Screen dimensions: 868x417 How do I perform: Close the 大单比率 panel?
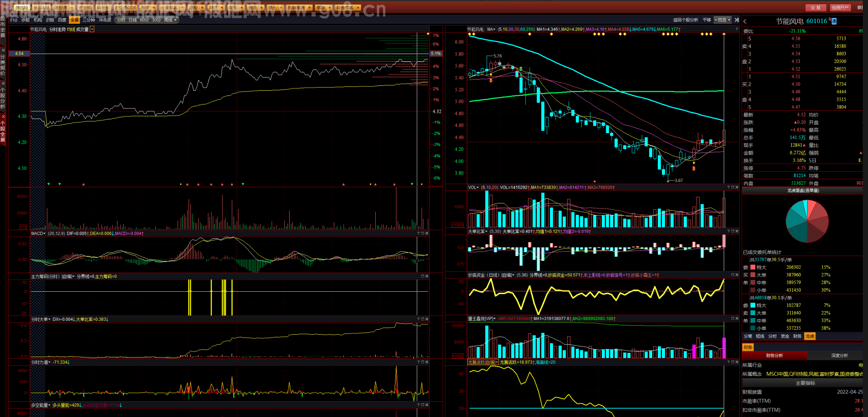click(737, 231)
